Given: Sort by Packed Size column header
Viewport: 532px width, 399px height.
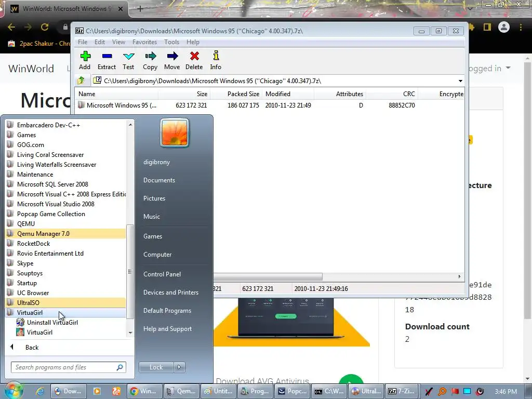Looking at the screenshot, I should point(236,94).
